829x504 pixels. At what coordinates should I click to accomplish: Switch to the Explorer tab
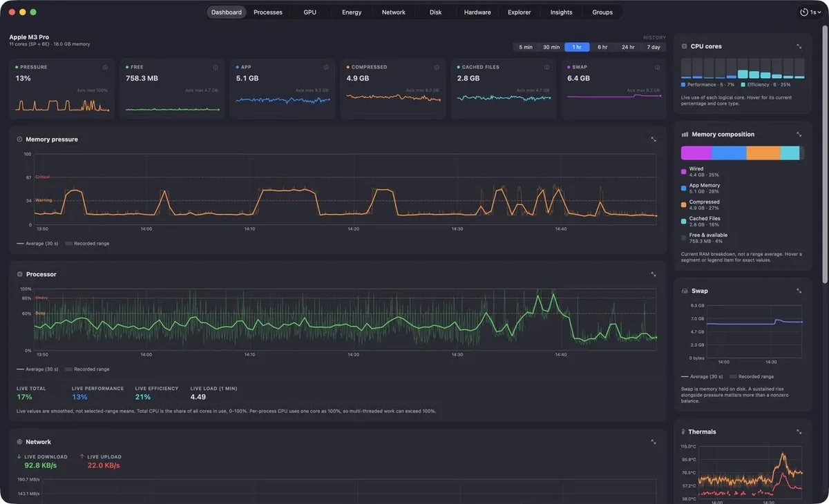[x=520, y=12]
